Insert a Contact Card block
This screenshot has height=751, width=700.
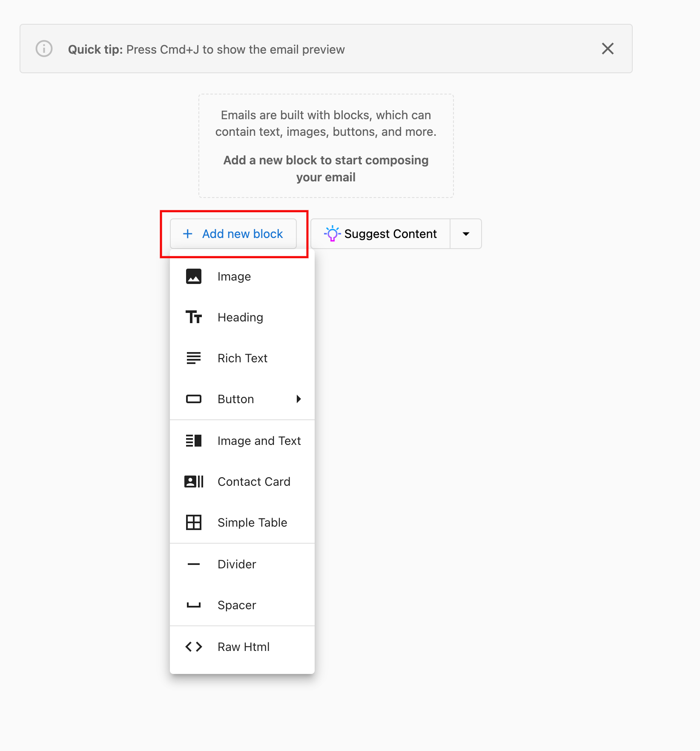(242, 482)
